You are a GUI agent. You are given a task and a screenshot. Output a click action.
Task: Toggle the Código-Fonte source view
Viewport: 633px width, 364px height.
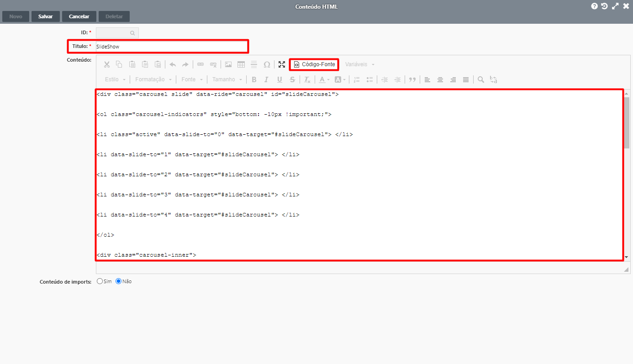[314, 64]
